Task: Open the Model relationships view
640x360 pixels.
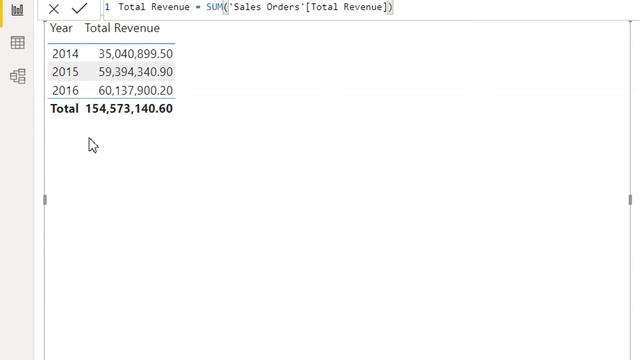Action: point(18,76)
